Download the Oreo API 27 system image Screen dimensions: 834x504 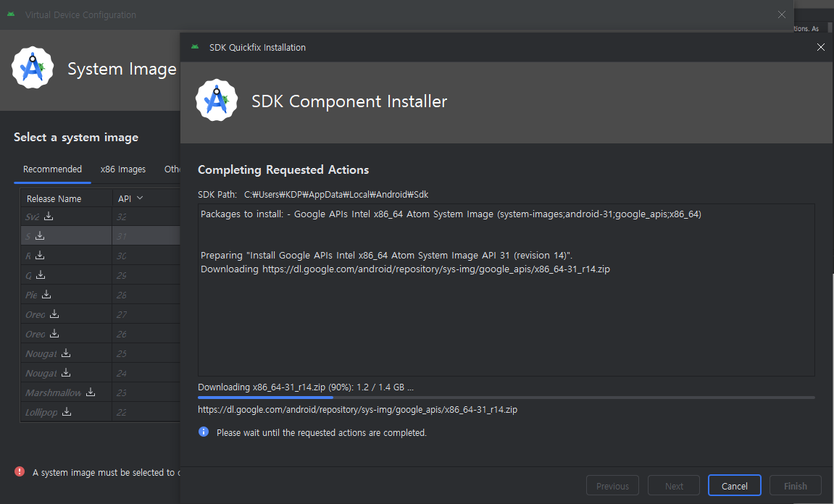click(54, 314)
